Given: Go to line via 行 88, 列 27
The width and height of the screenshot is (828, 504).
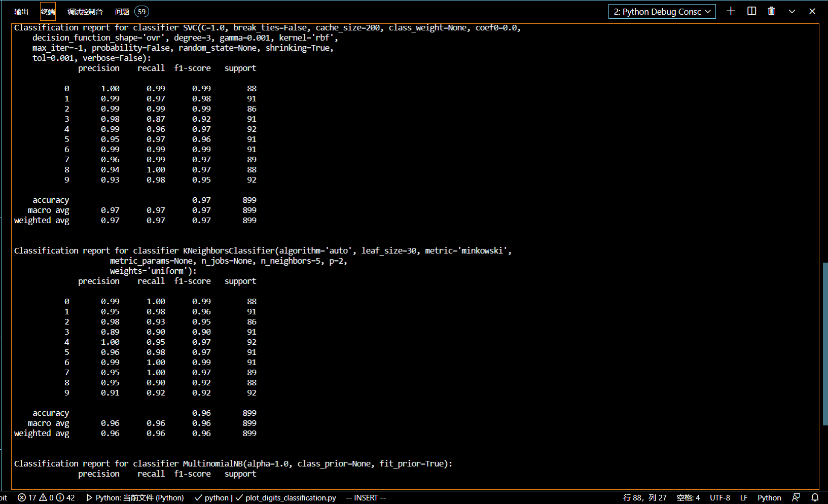Looking at the screenshot, I should click(x=645, y=498).
